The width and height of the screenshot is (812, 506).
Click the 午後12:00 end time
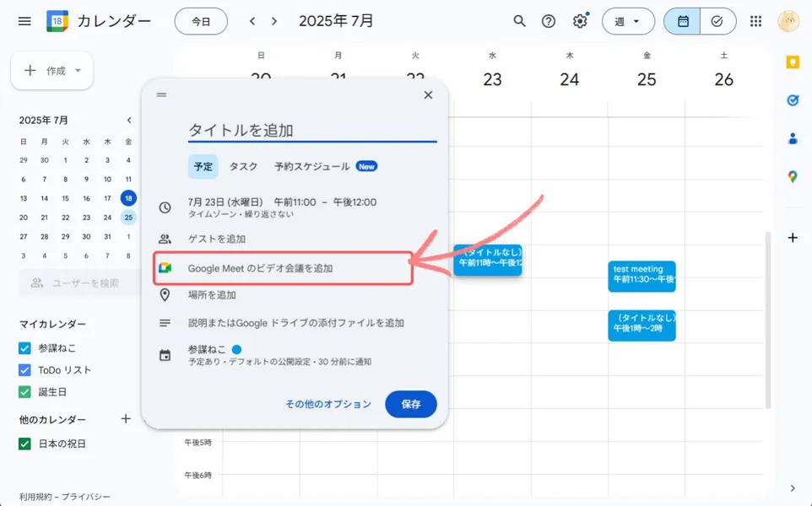(355, 202)
